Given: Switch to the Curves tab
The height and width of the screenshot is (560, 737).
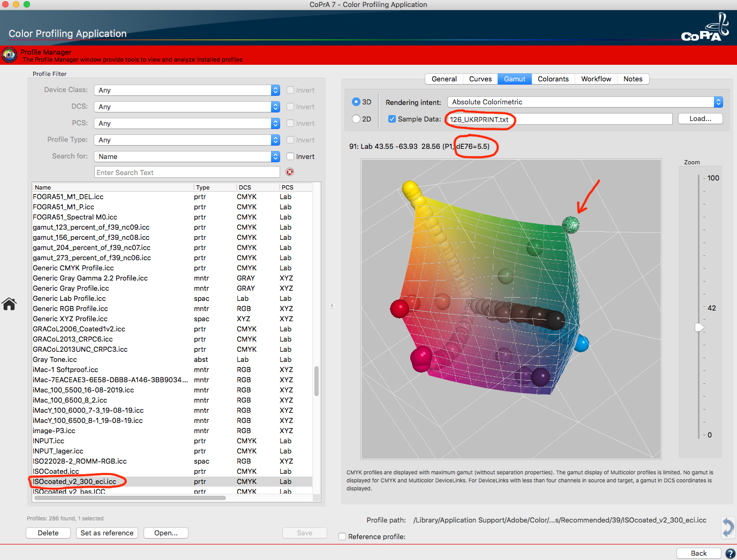Looking at the screenshot, I should point(480,79).
